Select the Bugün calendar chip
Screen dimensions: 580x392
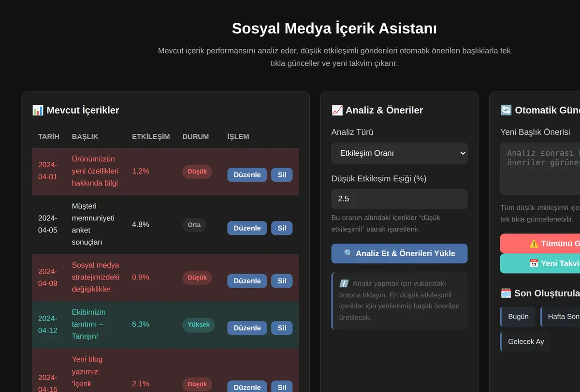(518, 317)
